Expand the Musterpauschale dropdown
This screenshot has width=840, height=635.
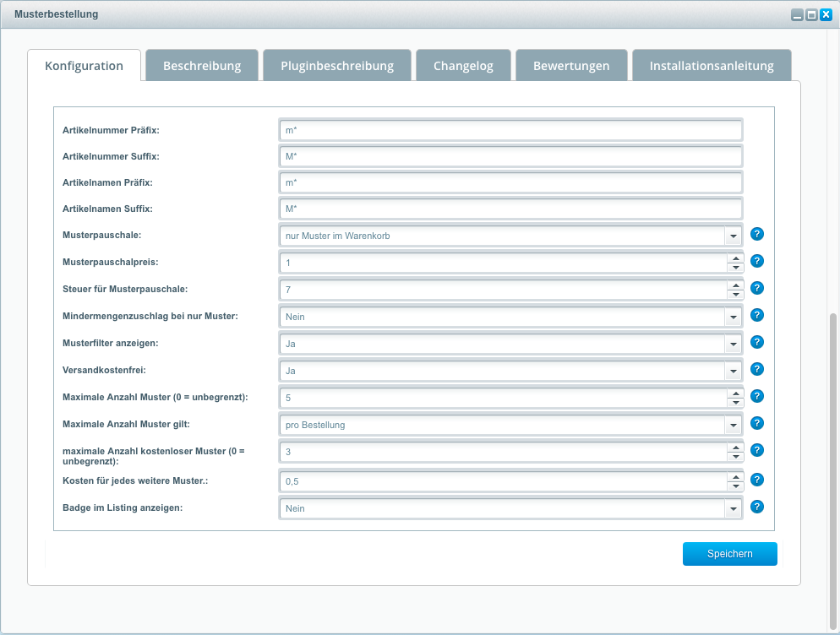click(734, 236)
